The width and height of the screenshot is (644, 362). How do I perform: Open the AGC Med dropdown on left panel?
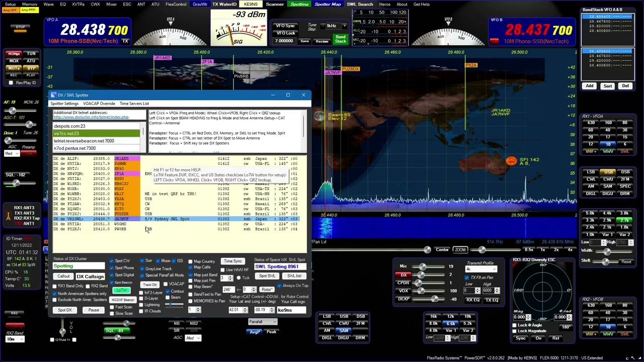pyautogui.click(x=12, y=153)
